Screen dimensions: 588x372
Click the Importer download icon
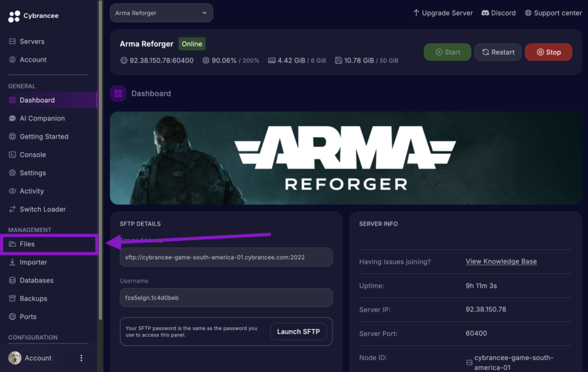[13, 262]
